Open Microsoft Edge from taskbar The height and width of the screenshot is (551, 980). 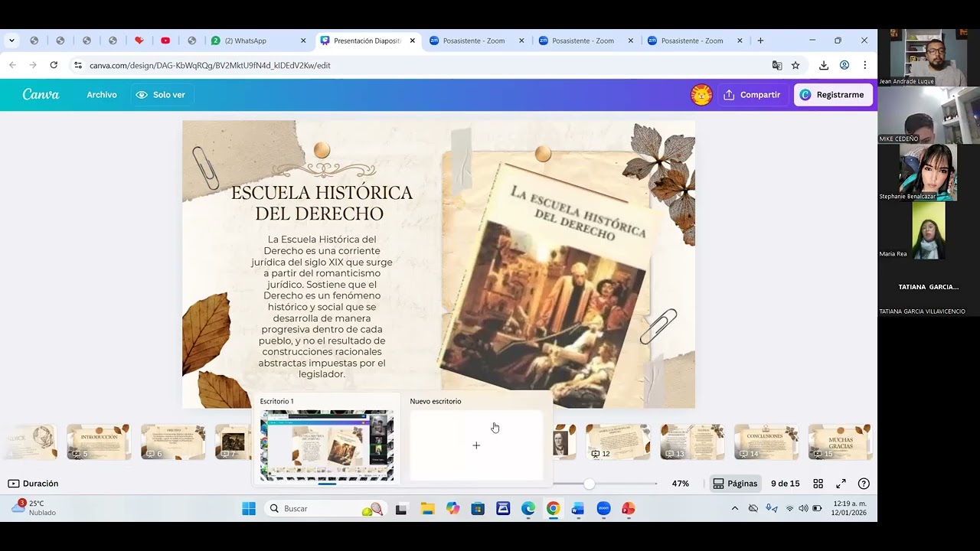tap(528, 509)
